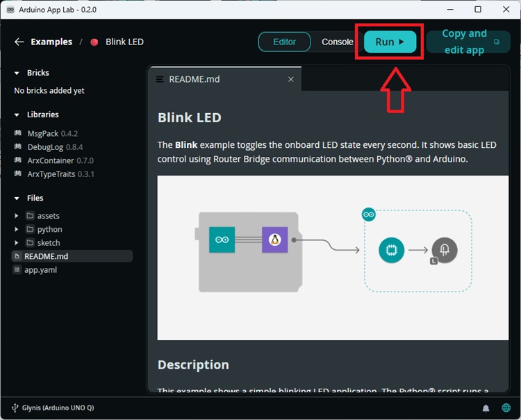Image resolution: width=521 pixels, height=420 pixels.
Task: Open the globe network icon in status bar
Action: point(506,408)
